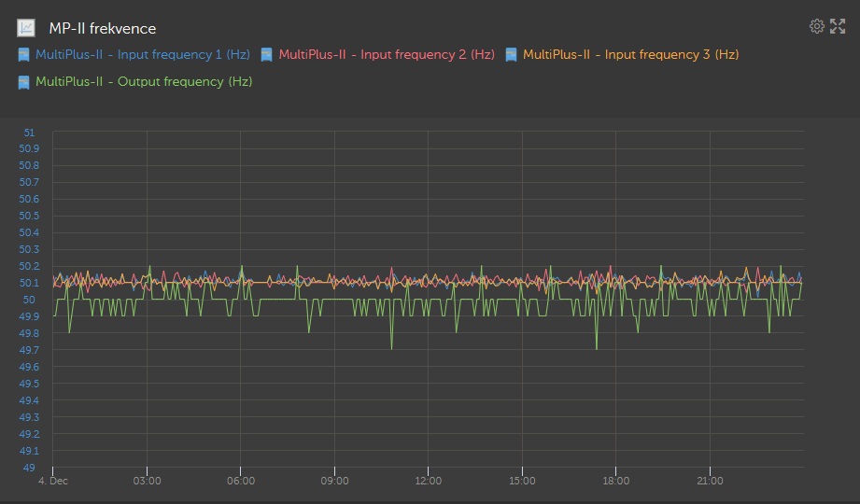Click the 51 value on the y-axis
This screenshot has height=504, width=860.
click(29, 133)
